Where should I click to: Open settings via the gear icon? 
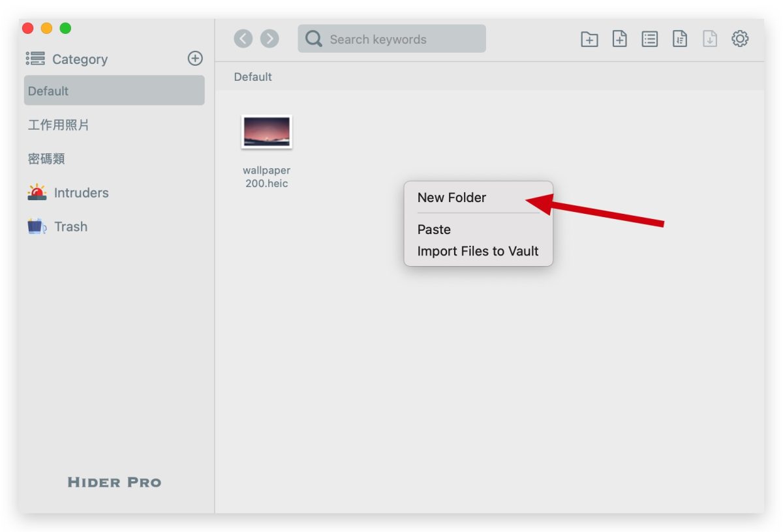coord(739,39)
